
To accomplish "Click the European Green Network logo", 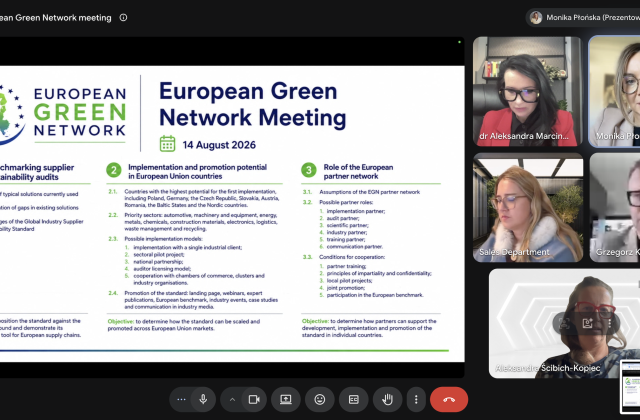I will (x=63, y=112).
